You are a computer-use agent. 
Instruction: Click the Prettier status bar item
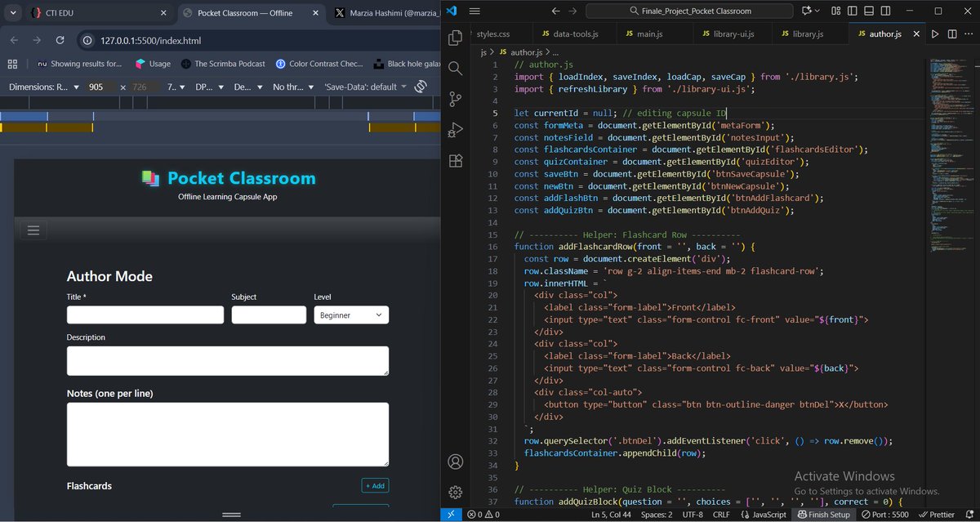935,515
